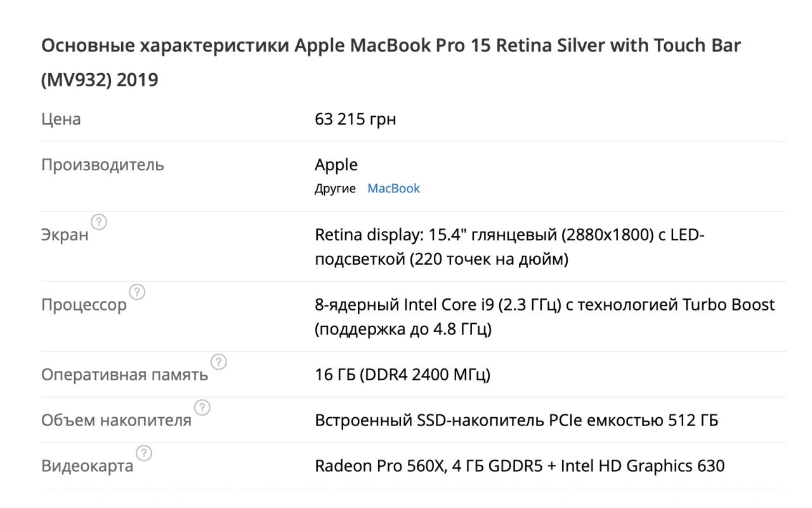Click the Видеокарта row label

(x=88, y=466)
